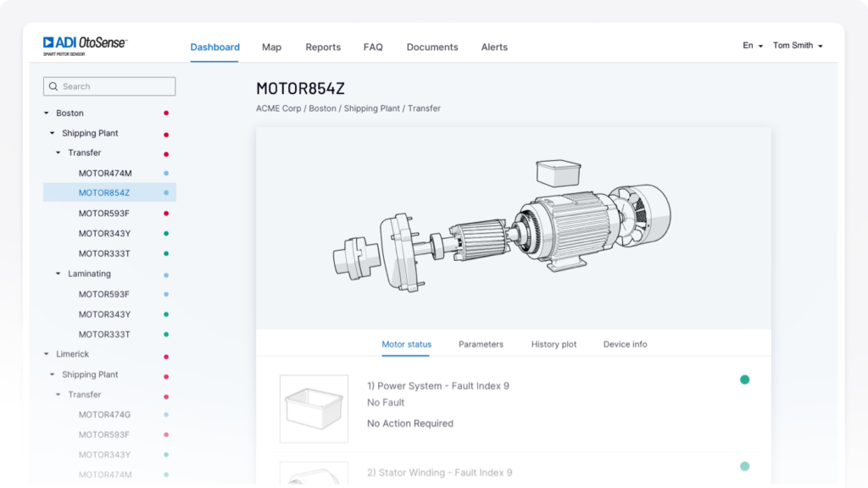
Task: Open the Alerts page
Action: pos(494,47)
